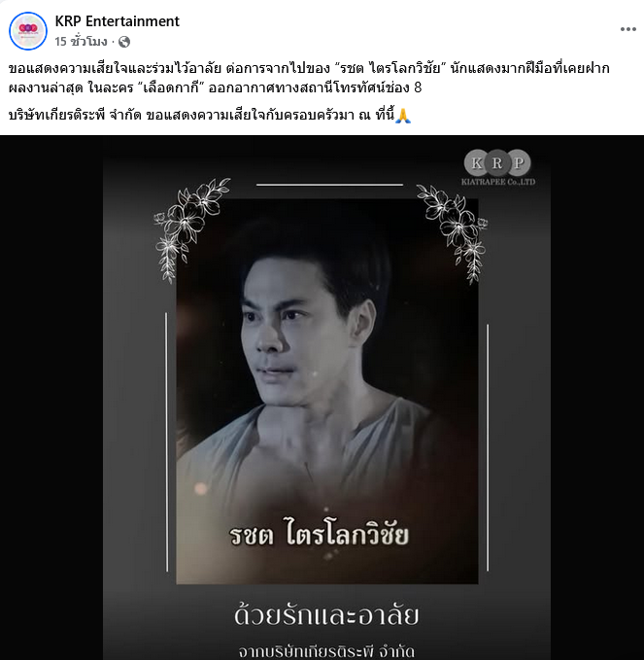Screen dimensions: 644x660
Task: Open the three-dot post options menu
Action: (x=628, y=29)
